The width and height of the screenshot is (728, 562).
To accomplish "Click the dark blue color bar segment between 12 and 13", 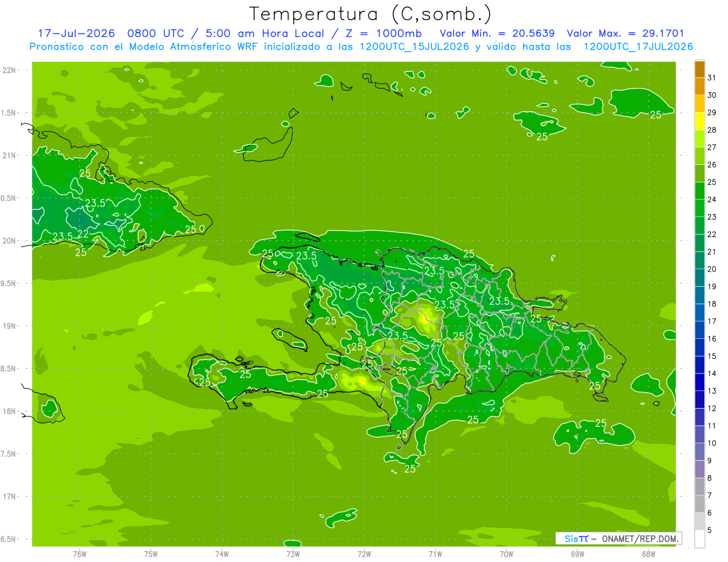I will pos(699,400).
